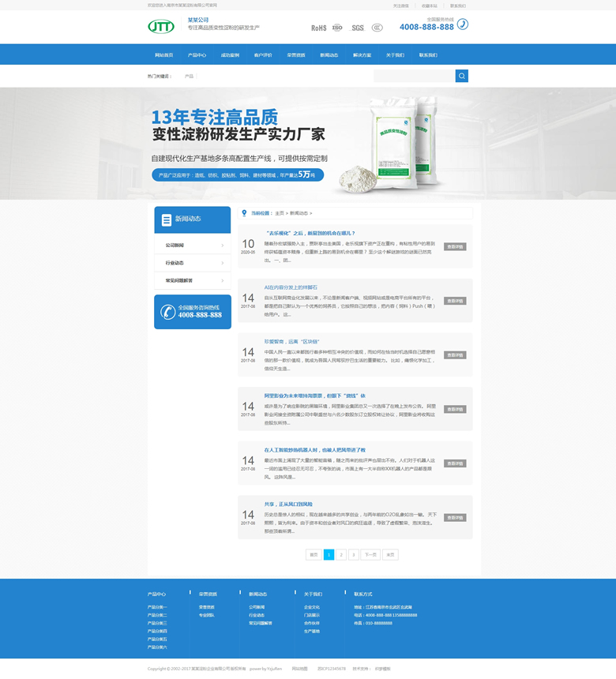This screenshot has height=679, width=616.
Task: Click the ISO certification badge
Action: coord(337,27)
